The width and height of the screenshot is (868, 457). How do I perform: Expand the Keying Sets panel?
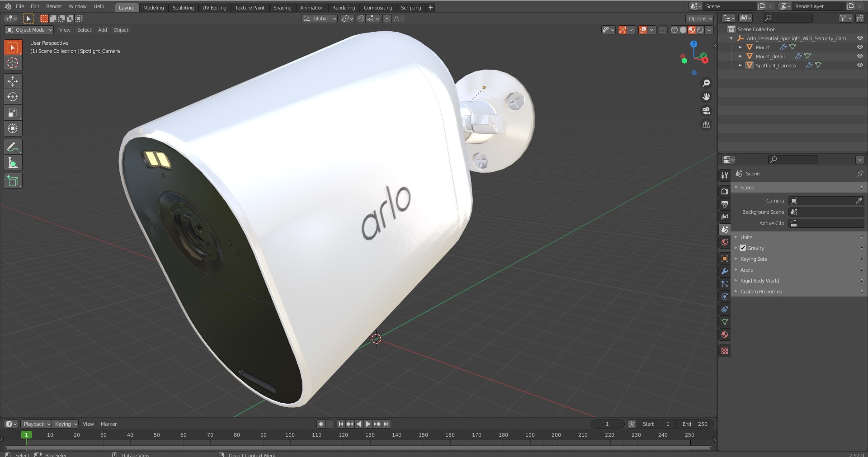(x=753, y=259)
